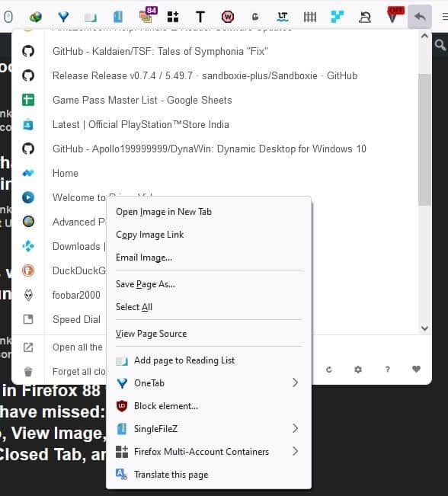Open the settings gear in popup footer
This screenshot has width=448, height=496.
point(358,370)
